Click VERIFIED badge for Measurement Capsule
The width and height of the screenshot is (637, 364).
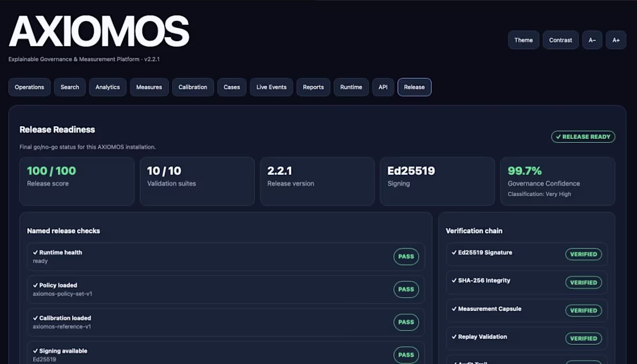583,310
